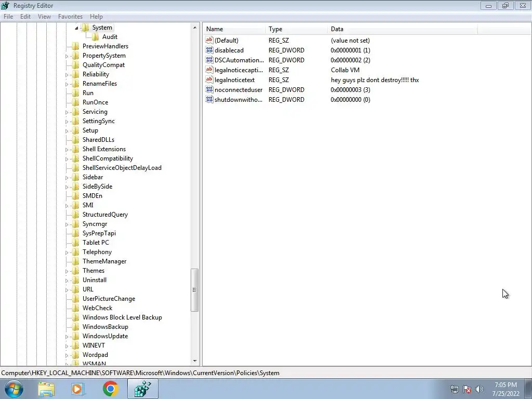Click the volume speaker tray icon

pos(480,389)
